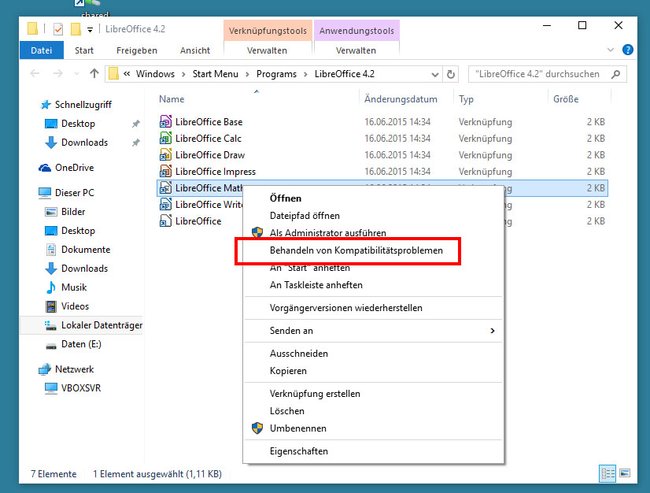650x493 pixels.
Task: Open recent locations dropdown arrow
Action: pos(76,74)
